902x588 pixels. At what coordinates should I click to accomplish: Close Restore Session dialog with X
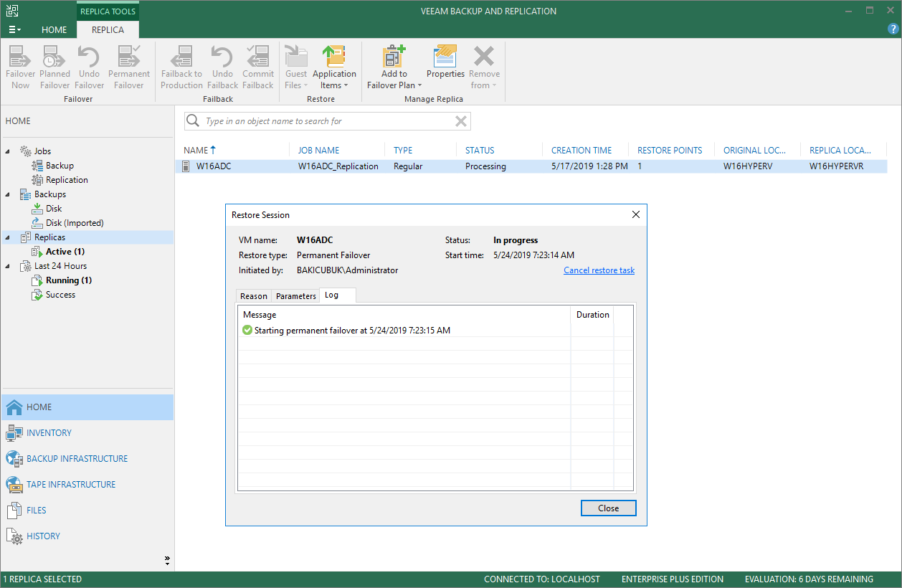coord(635,214)
